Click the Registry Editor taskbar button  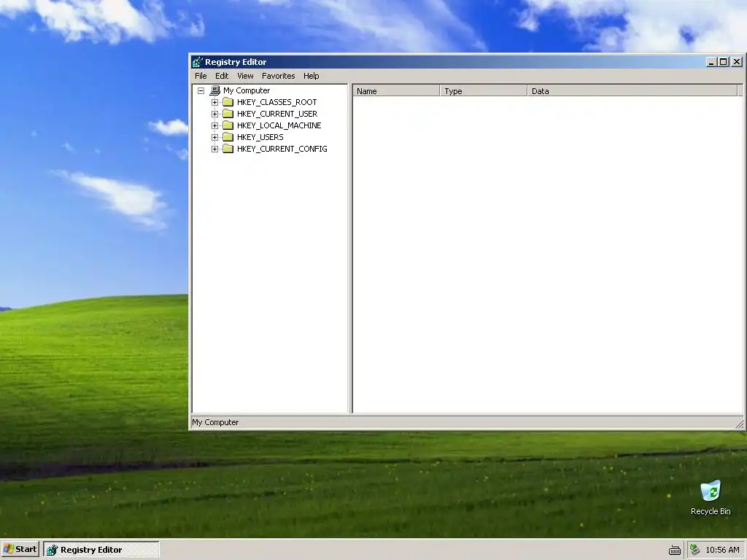pos(101,550)
